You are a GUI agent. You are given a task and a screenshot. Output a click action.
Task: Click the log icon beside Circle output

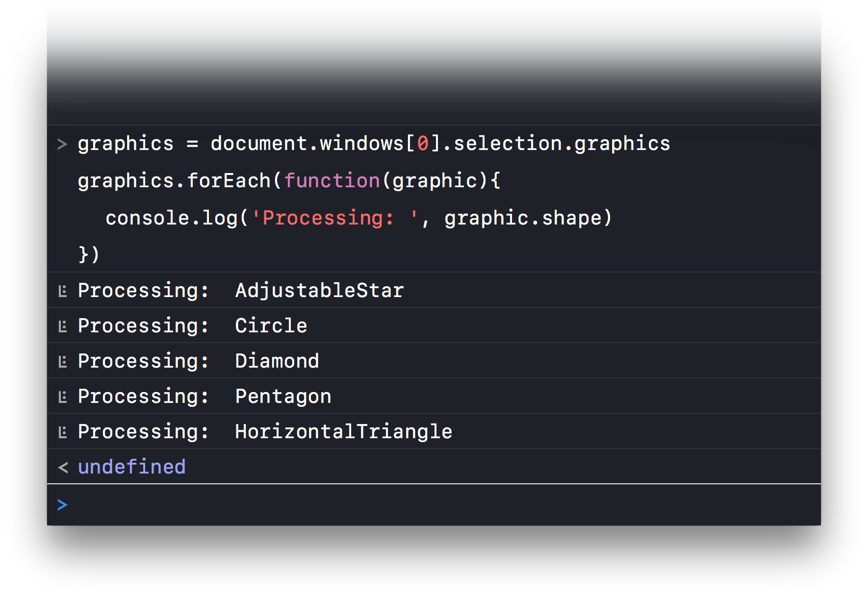coord(62,326)
